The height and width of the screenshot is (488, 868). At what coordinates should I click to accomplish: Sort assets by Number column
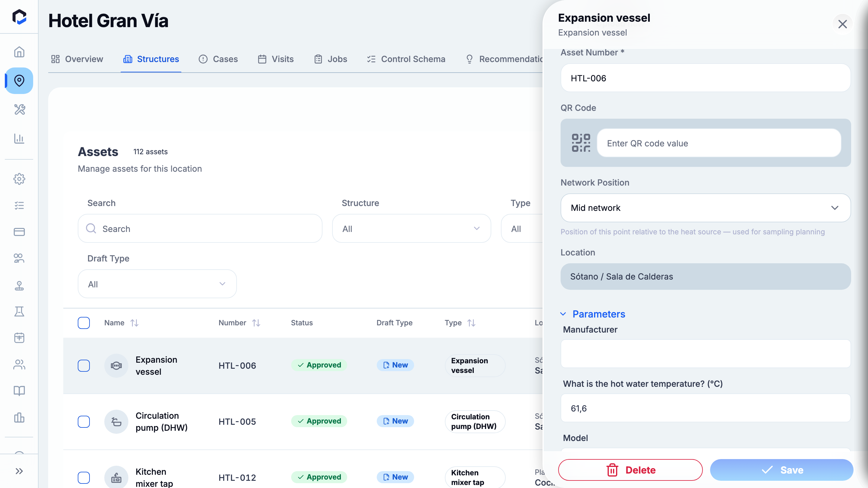pyautogui.click(x=256, y=323)
